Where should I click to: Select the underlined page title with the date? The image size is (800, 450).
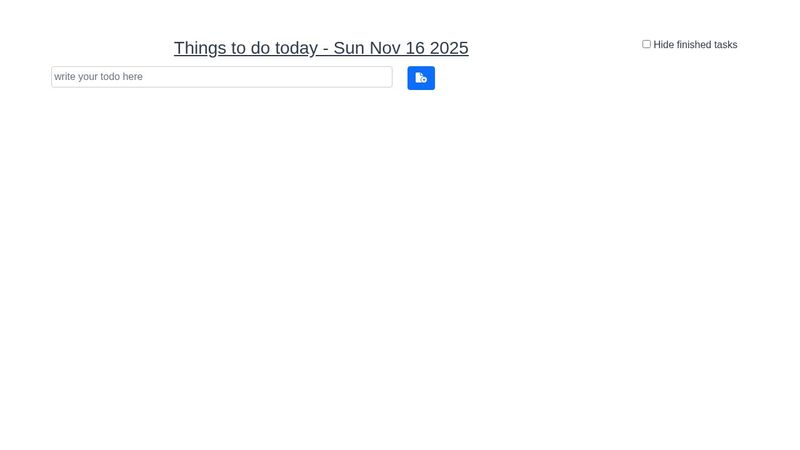(321, 48)
